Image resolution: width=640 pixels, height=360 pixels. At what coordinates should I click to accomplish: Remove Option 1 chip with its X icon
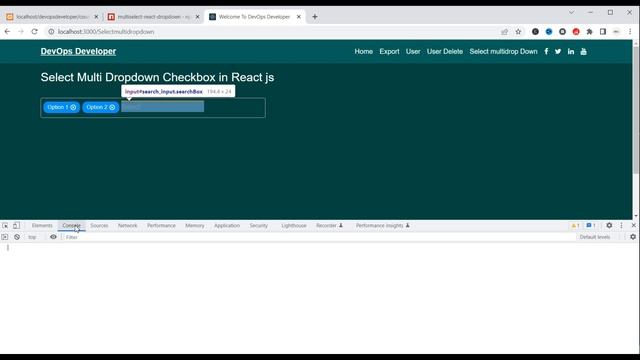coord(73,107)
